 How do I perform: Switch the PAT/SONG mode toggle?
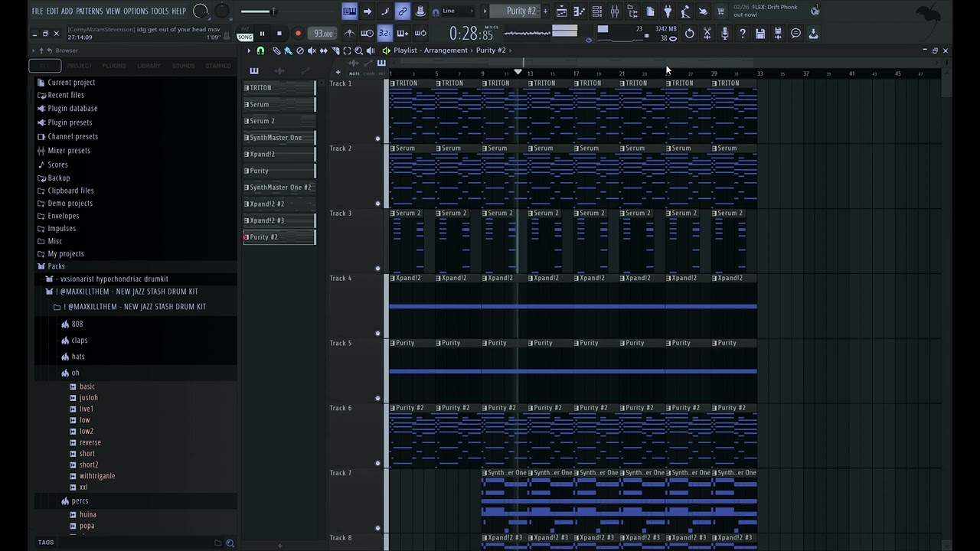[245, 34]
